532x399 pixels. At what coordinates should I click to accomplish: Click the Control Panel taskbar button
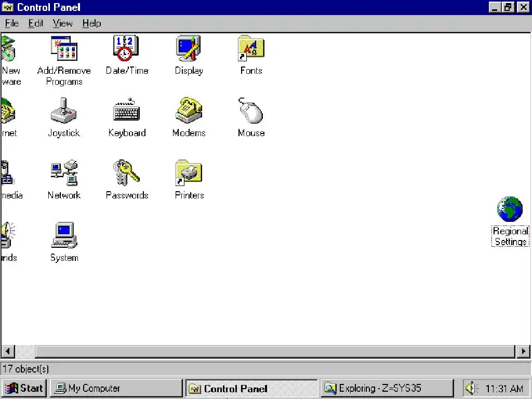pyautogui.click(x=251, y=388)
